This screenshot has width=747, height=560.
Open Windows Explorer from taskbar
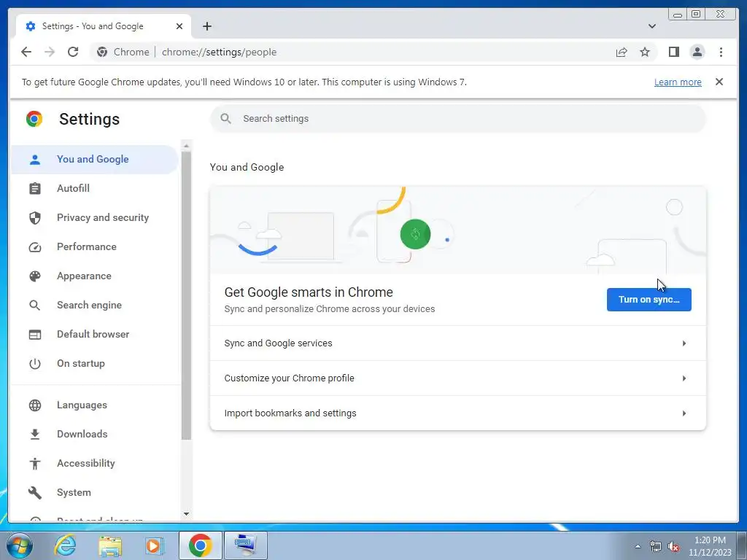(110, 545)
